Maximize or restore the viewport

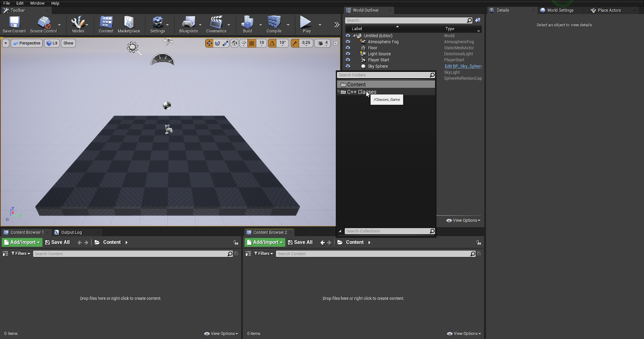coord(335,43)
